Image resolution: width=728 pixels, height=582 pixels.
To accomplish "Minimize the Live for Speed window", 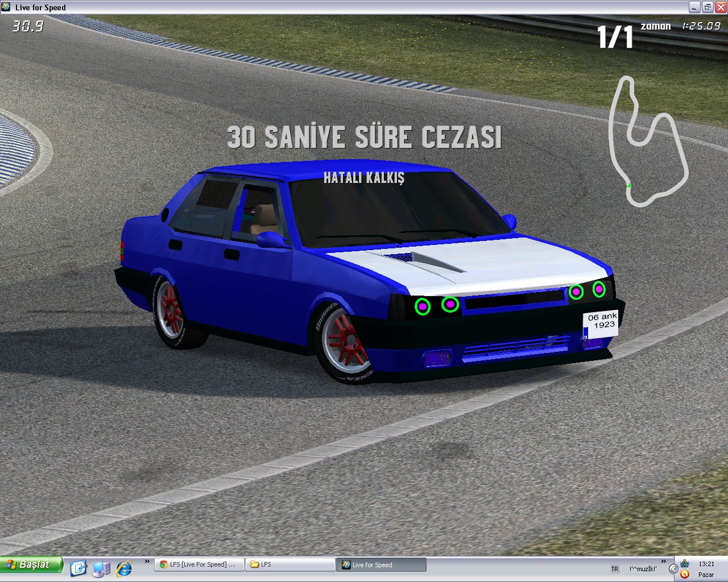I will [x=694, y=7].
